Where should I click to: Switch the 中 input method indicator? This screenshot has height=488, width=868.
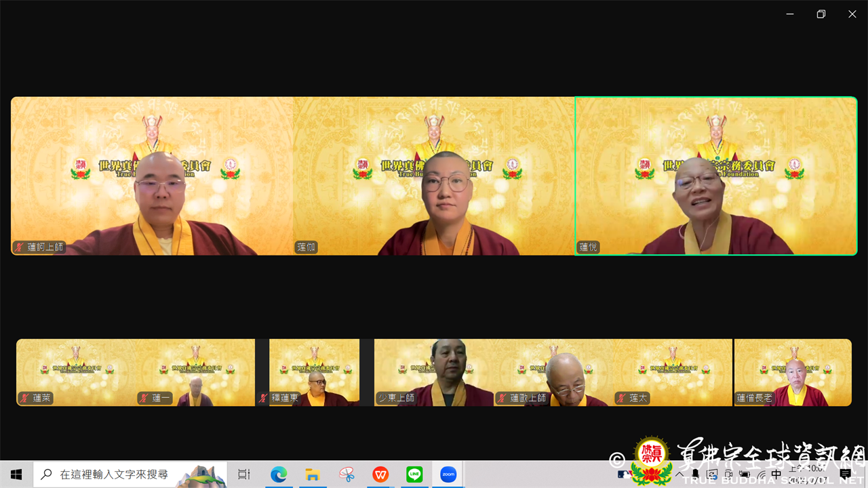click(776, 474)
